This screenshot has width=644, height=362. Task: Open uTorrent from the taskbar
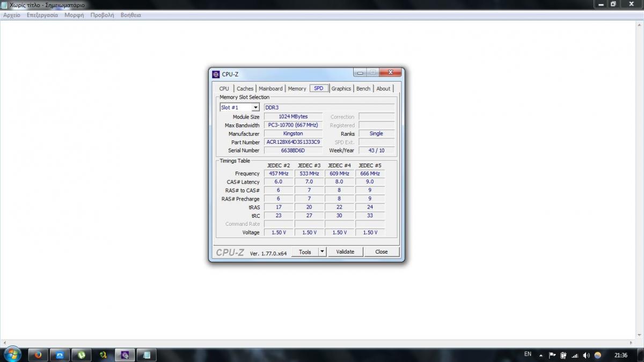(x=82, y=355)
